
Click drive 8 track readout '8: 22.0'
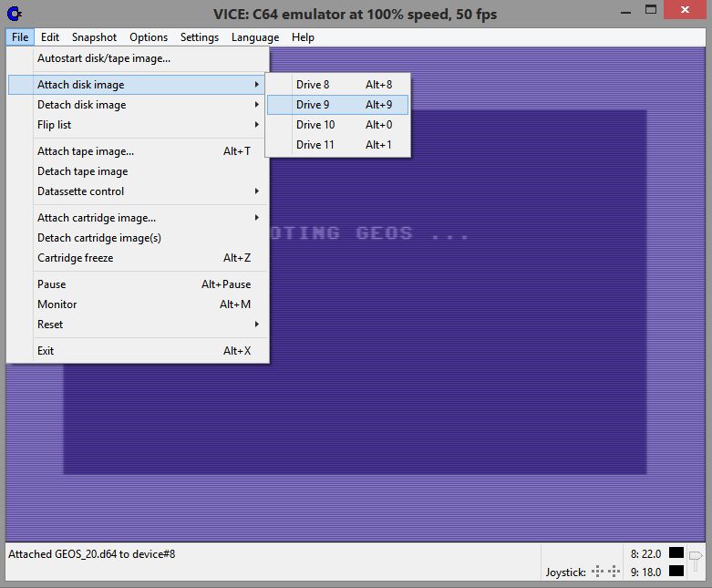(645, 553)
